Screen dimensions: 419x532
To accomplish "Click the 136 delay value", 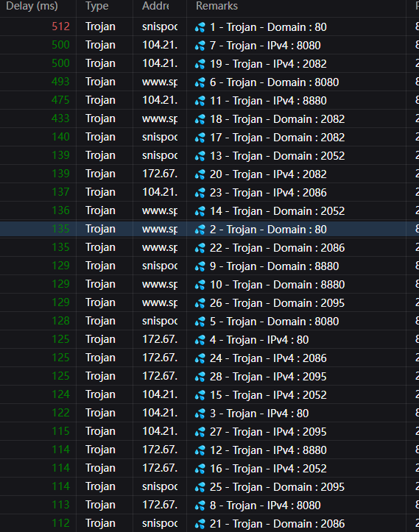I will pyautogui.click(x=61, y=210).
